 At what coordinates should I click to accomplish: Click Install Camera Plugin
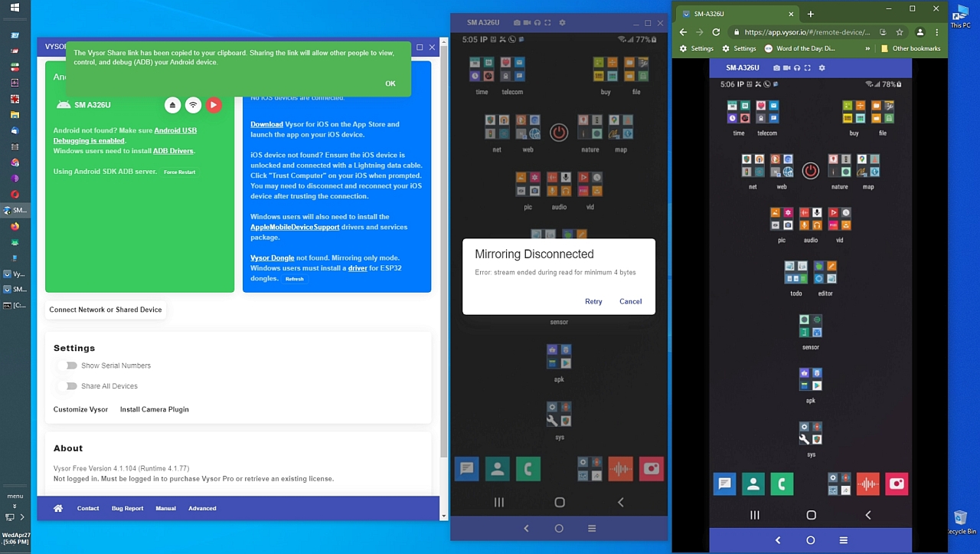154,409
